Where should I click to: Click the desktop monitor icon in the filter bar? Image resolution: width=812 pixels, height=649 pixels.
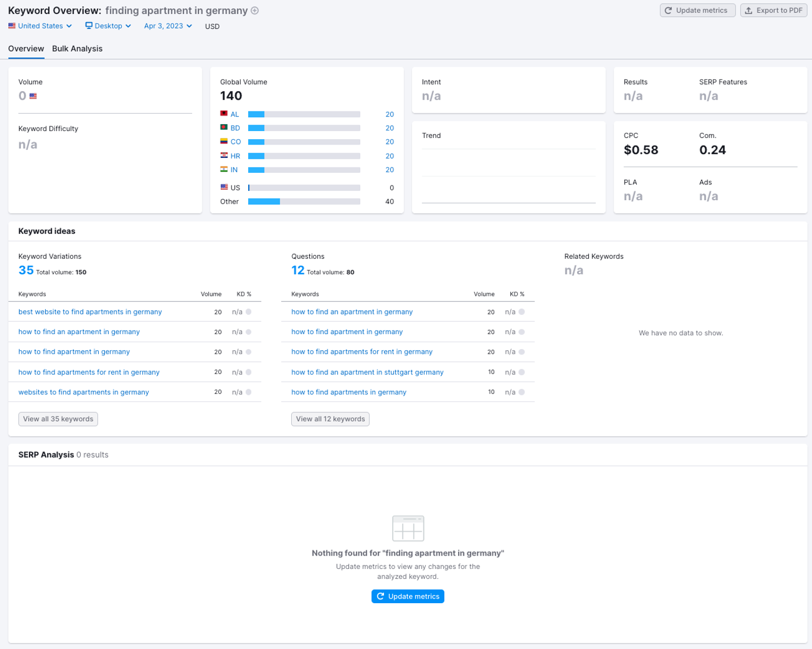pos(89,26)
